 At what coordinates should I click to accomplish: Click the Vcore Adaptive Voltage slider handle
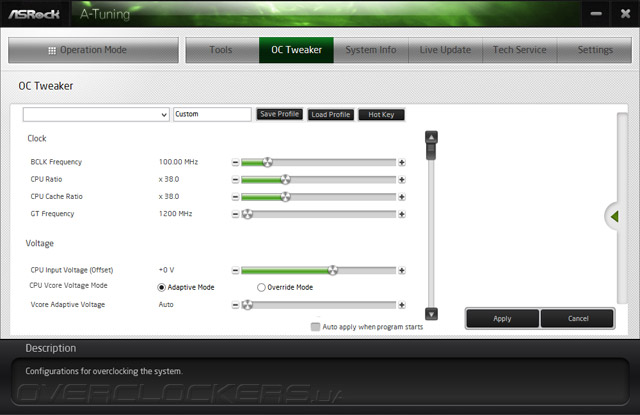click(247, 305)
